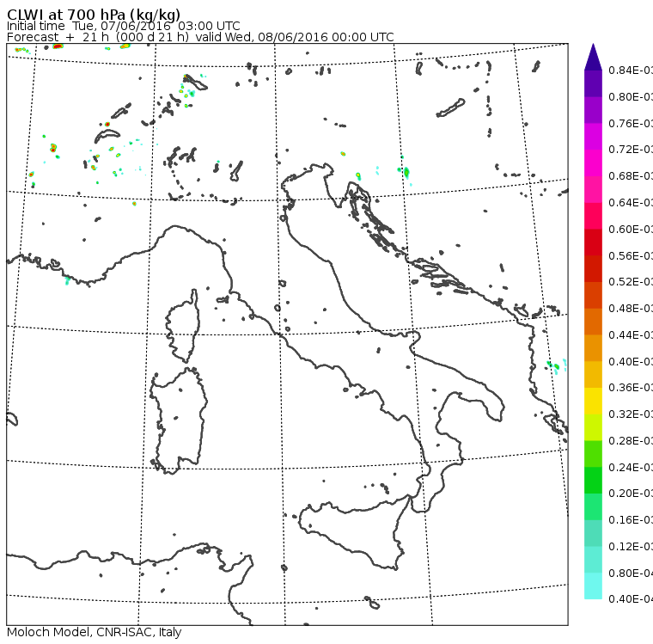This screenshot has height=644, width=653.
Task: Click the 0.52E-03 scale label
Action: (x=631, y=282)
